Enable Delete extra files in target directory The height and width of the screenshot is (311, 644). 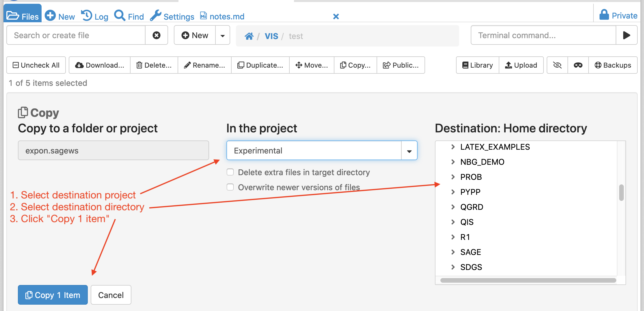point(230,172)
